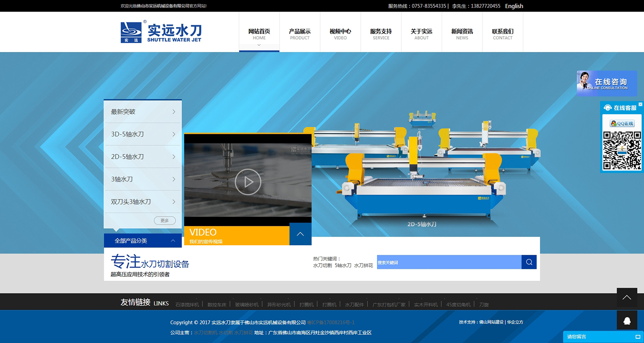This screenshot has width=644, height=343.
Task: Click the keyword search input field
Action: point(449,262)
